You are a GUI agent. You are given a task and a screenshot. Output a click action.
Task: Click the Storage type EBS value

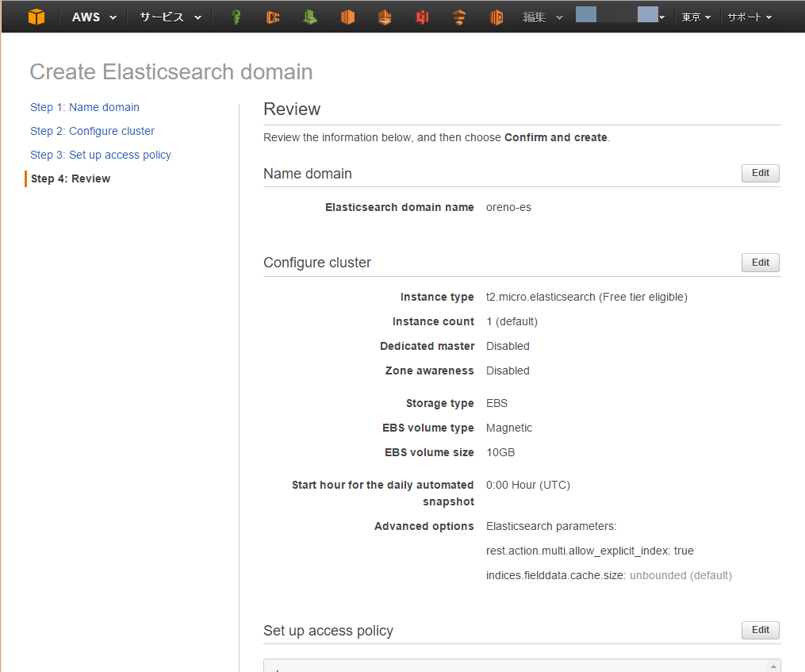(497, 403)
